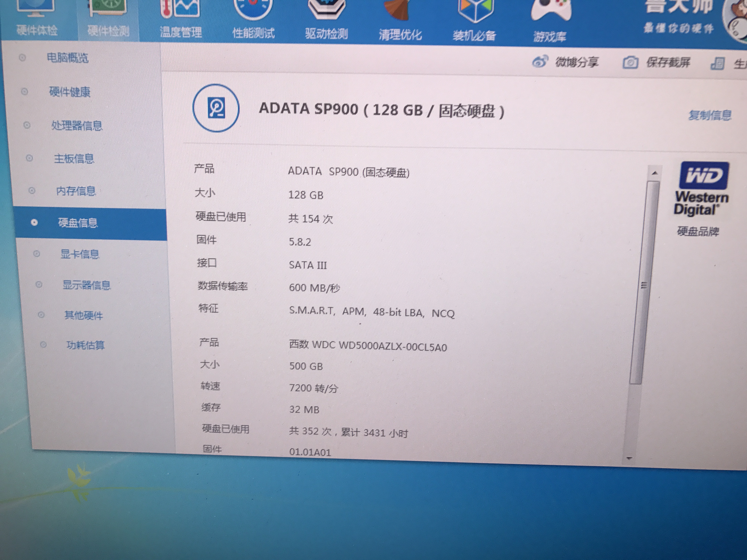The width and height of the screenshot is (747, 560).
Task: Select 其他硬件 in the sidebar
Action: point(84,315)
